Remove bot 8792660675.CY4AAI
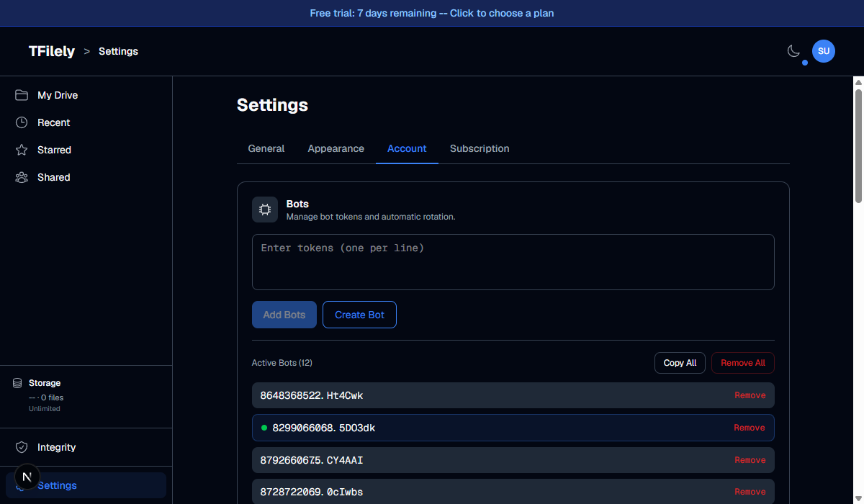The height and width of the screenshot is (504, 864). point(750,460)
